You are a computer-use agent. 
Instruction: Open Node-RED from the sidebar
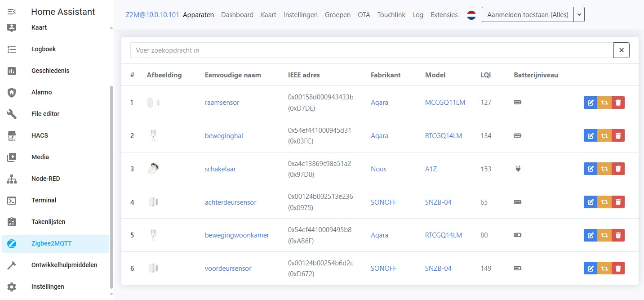(x=55, y=179)
